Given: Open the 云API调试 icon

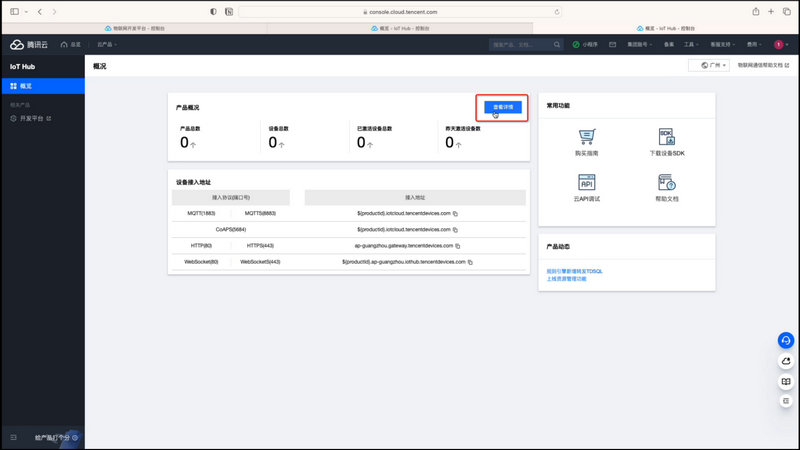Looking at the screenshot, I should tap(587, 182).
